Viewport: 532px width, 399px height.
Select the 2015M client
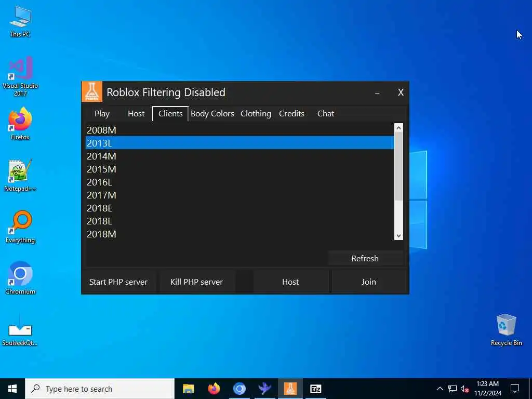pos(240,169)
